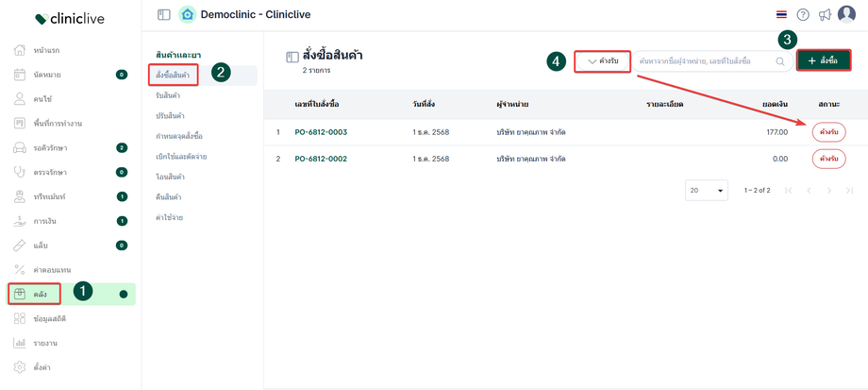
Task: Click the test tube icon beside แล็บ
Action: (20, 245)
